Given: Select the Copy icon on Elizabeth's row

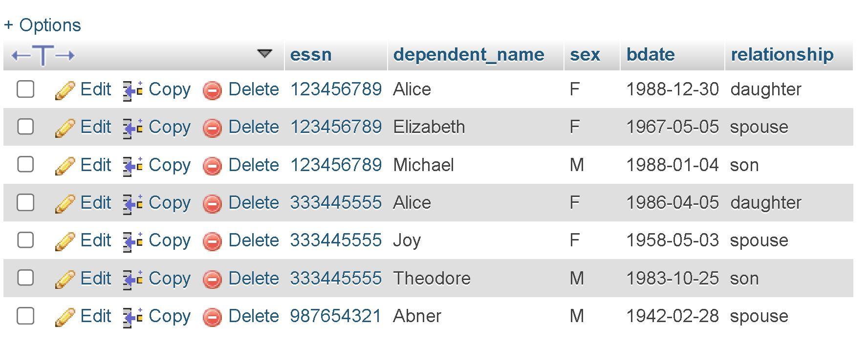Looking at the screenshot, I should click(131, 127).
